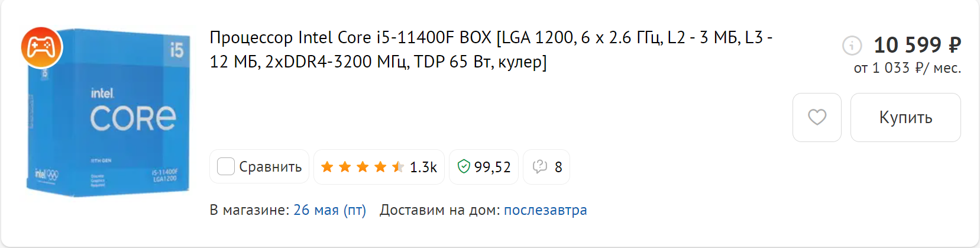Image resolution: width=980 pixels, height=248 pixels.
Task: Click the Сравнить label text
Action: point(270,167)
